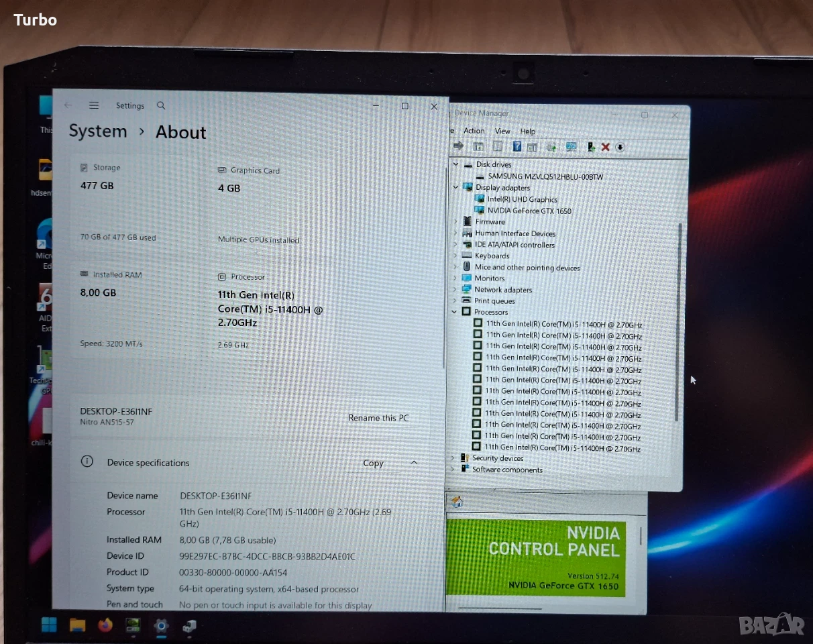
Task: Click the Device Manager vertical scrollbar
Action: [679, 322]
